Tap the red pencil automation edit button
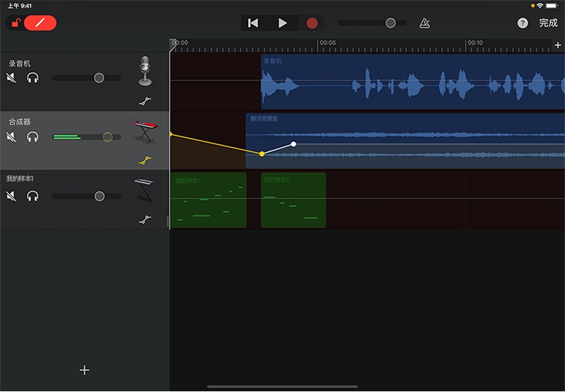The width and height of the screenshot is (565, 392). tap(40, 23)
